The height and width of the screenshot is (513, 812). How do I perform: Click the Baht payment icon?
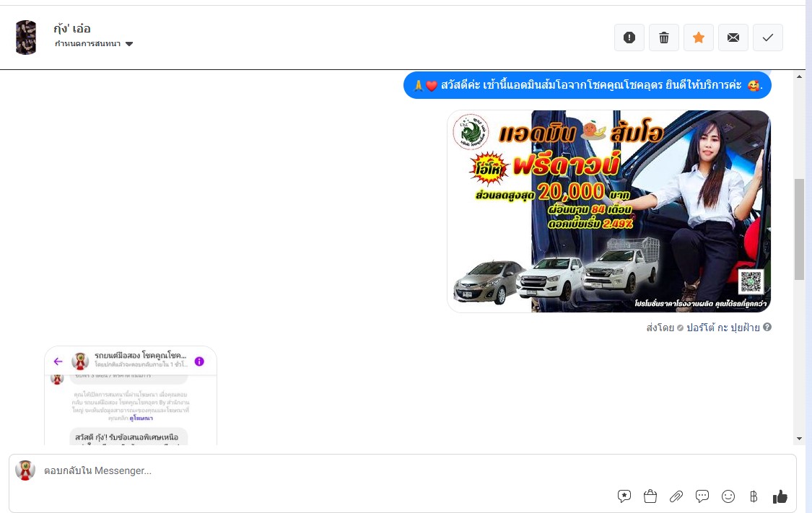click(754, 496)
